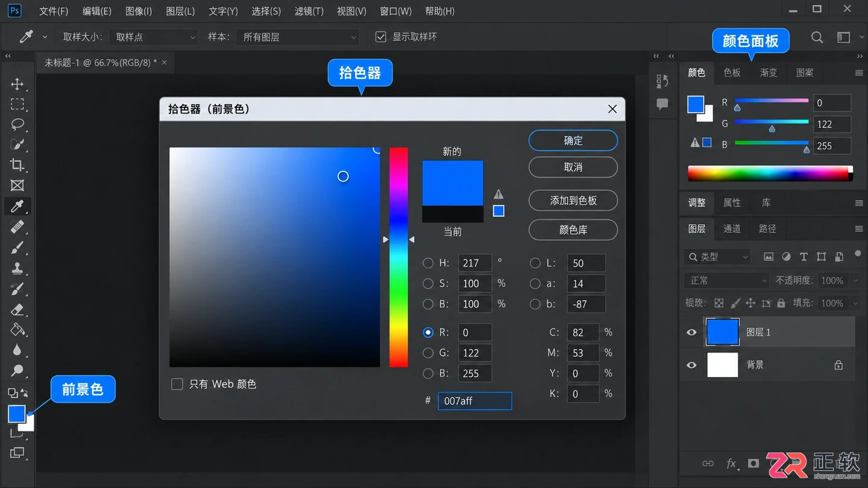Expand the 填充 dropdown arrow
This screenshot has height=488, width=868.
[x=855, y=303]
